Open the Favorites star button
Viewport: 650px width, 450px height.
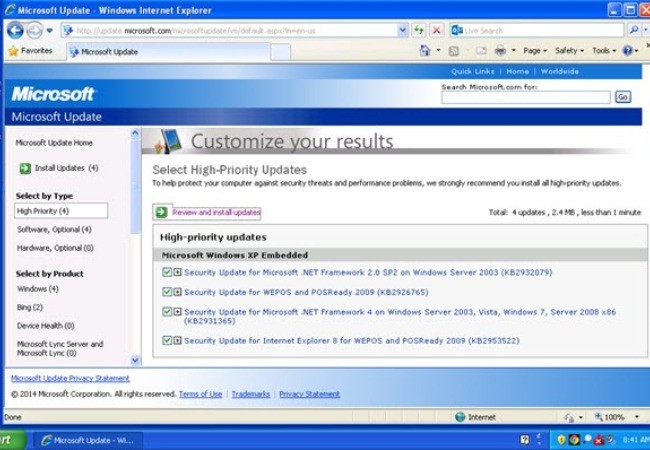click(x=30, y=51)
